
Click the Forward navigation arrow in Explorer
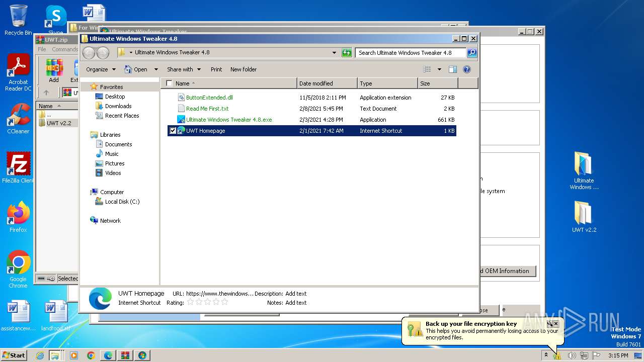point(103,52)
